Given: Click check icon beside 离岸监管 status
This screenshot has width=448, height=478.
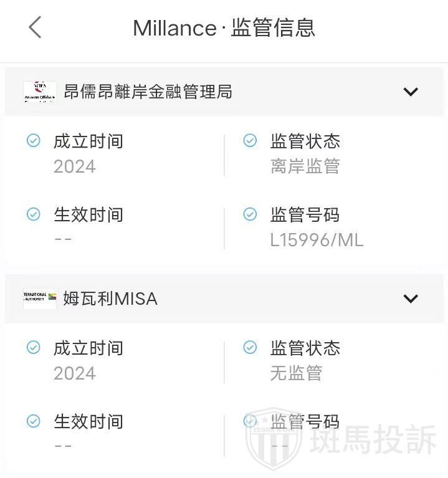Looking at the screenshot, I should click(250, 141).
